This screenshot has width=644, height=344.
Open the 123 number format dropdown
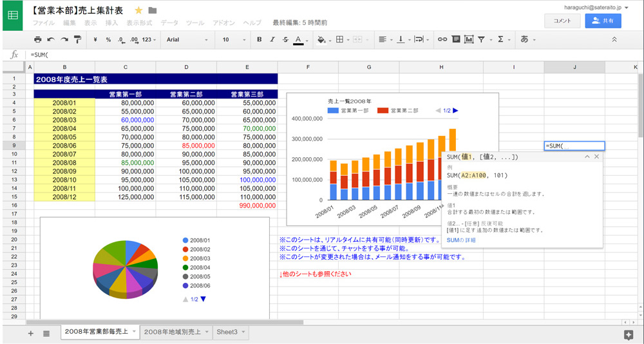149,40
